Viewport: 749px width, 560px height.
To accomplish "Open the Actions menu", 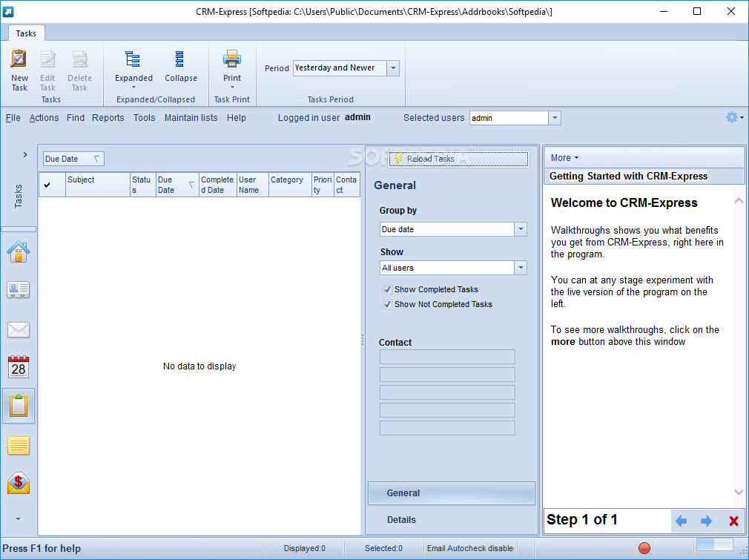I will (x=44, y=117).
